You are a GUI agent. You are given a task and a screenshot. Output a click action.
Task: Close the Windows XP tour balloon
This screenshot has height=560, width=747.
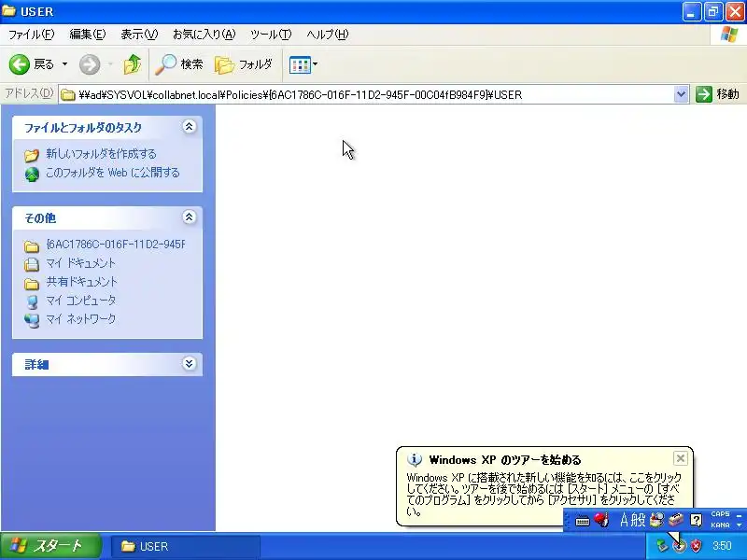(681, 458)
